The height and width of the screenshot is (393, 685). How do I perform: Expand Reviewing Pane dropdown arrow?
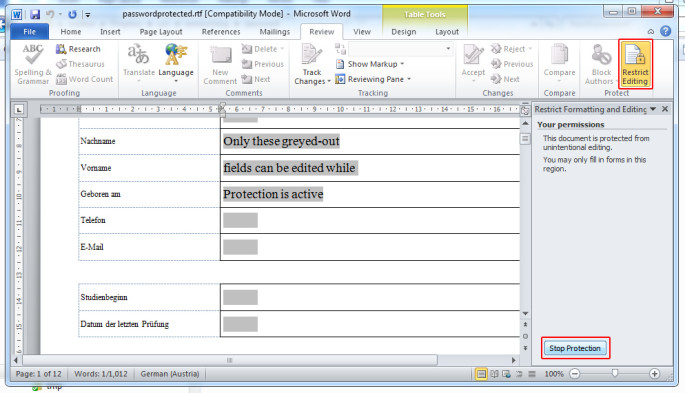coord(409,79)
